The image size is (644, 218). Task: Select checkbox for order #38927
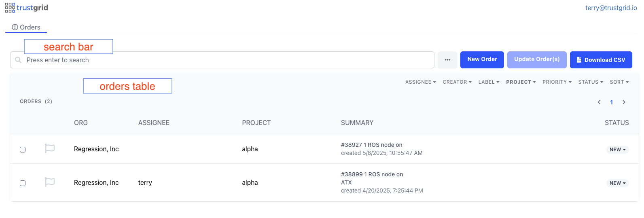[23, 150]
